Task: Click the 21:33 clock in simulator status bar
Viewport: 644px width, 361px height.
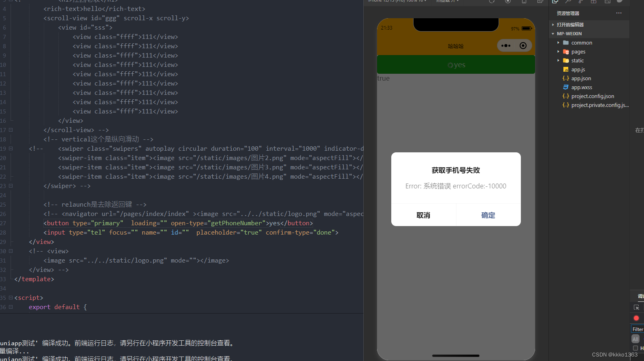Action: coord(386,28)
